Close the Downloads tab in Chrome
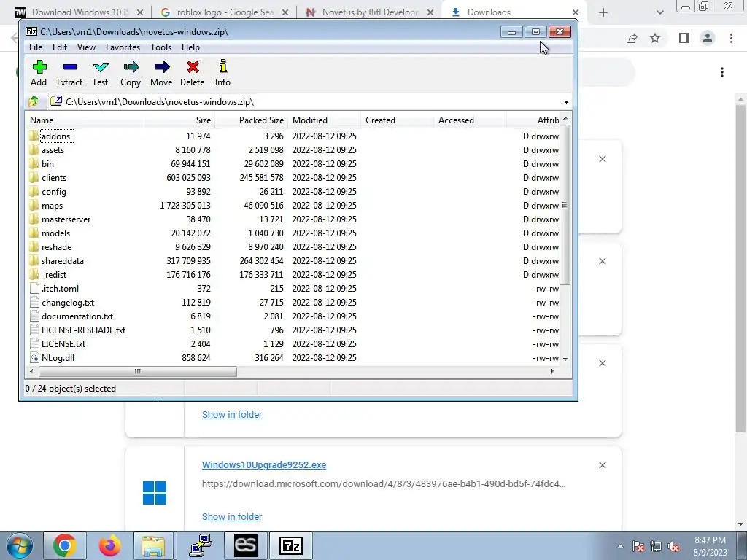 575,12
